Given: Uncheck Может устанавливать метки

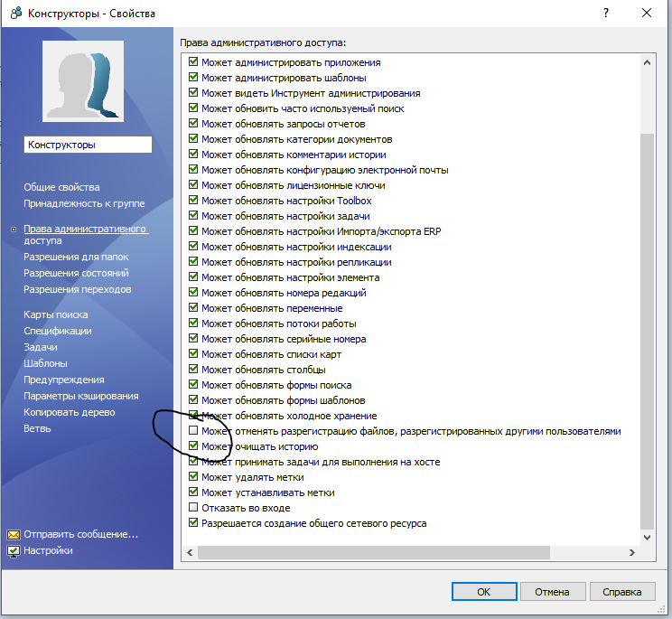Looking at the screenshot, I should point(193,492).
